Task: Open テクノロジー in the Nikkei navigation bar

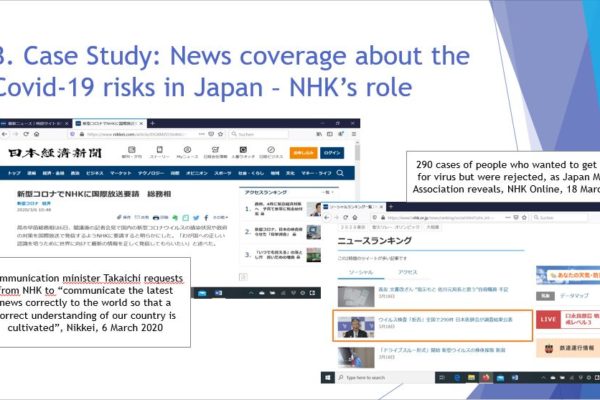Action: coord(151,173)
